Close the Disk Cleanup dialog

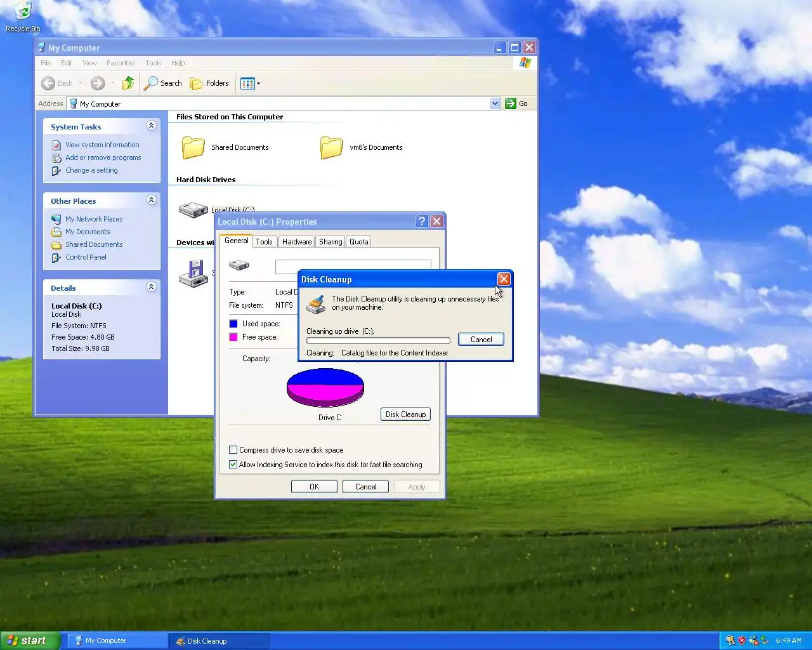tap(504, 279)
